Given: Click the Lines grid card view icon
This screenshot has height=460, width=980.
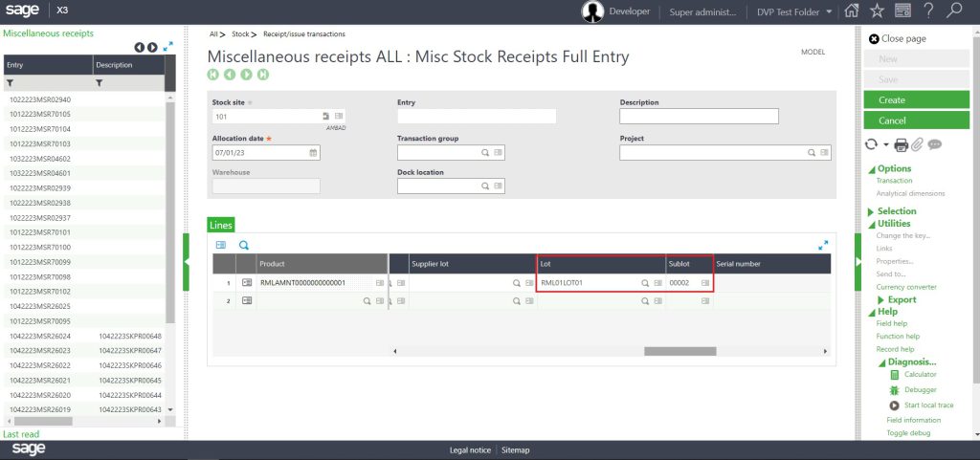Looking at the screenshot, I should 221,245.
